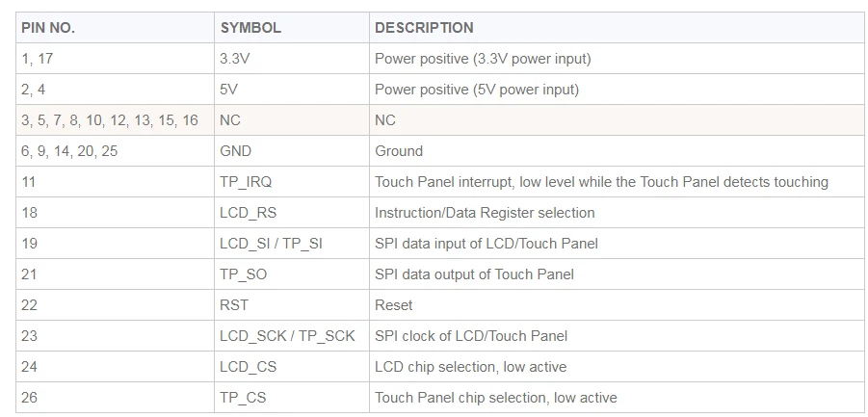Click the TP_IRQ symbol cell

tap(292, 182)
